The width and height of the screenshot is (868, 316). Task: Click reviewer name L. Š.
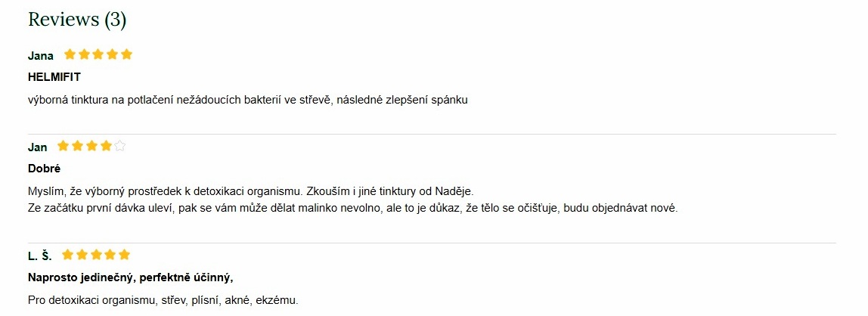(x=39, y=256)
